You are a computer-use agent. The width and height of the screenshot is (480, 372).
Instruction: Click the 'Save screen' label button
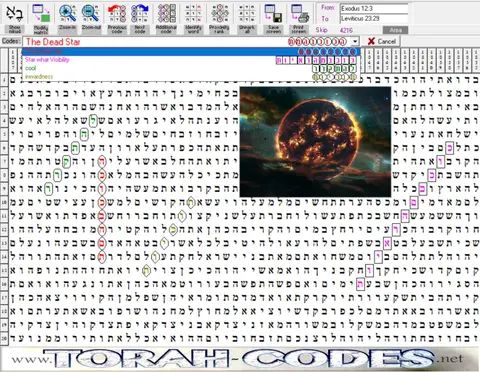click(273, 29)
